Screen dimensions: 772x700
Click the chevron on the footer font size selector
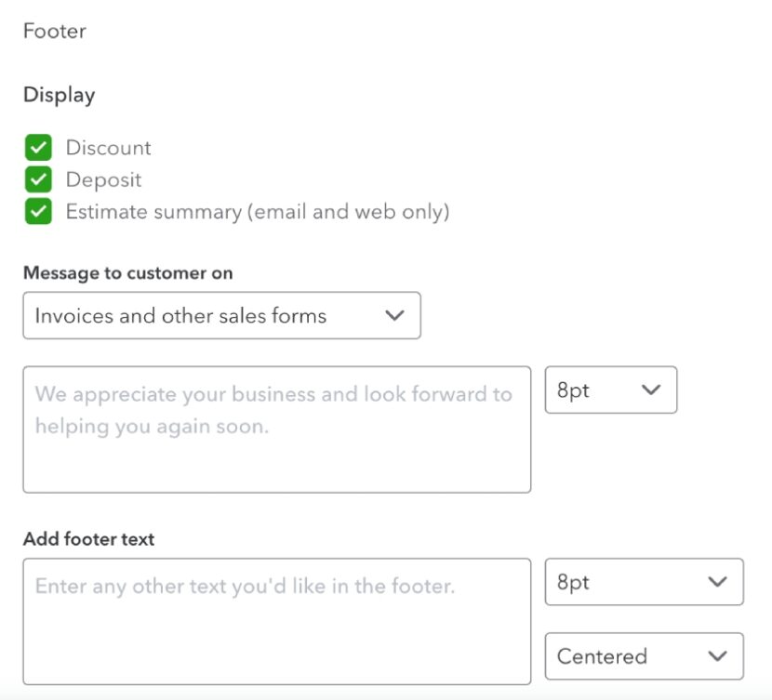coord(716,582)
